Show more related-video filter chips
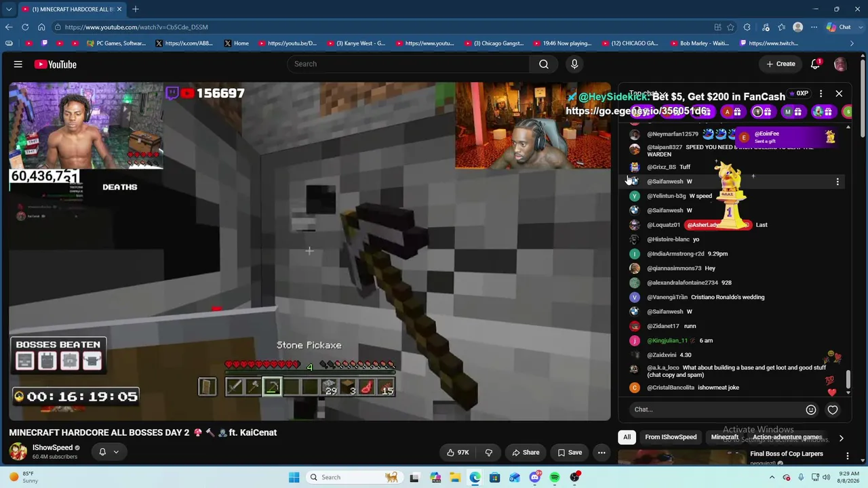 (x=842, y=438)
